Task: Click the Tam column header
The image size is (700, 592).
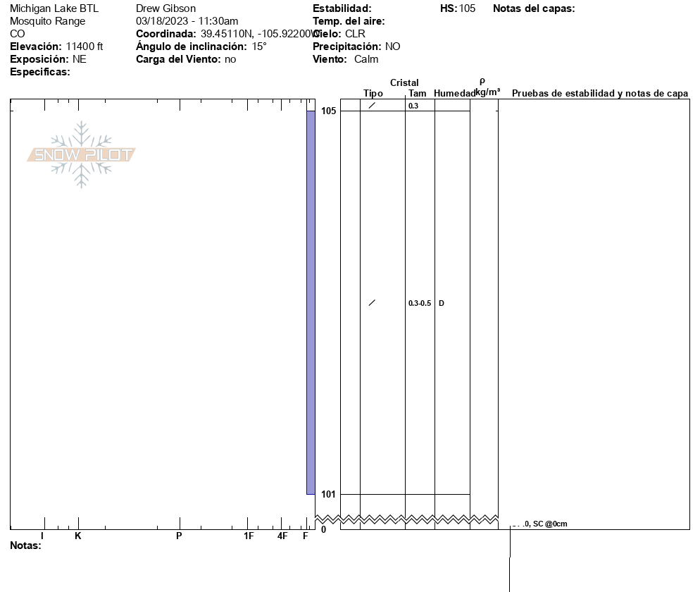Action: tap(418, 93)
